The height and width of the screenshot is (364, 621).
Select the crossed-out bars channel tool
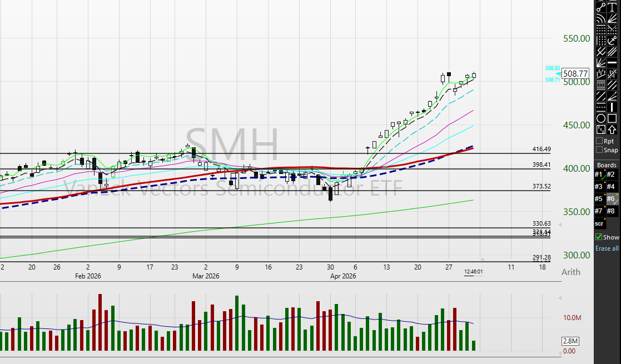click(x=612, y=74)
